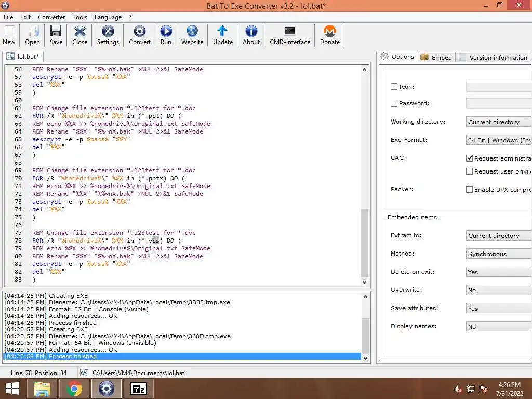Change Save attributes dropdown
Screen dimensions: 532x399
tap(499, 309)
